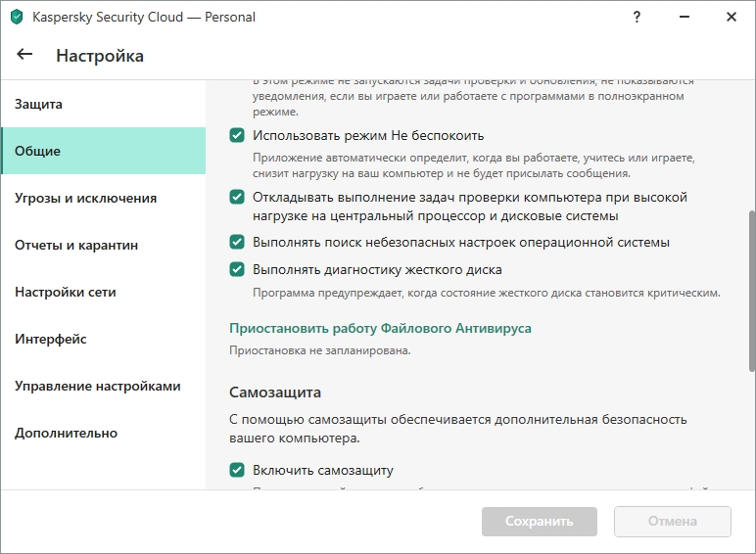Image resolution: width=756 pixels, height=554 pixels.
Task: Uncheck 'Откладывать выполнение задач проверки' checkbox
Action: point(237,197)
